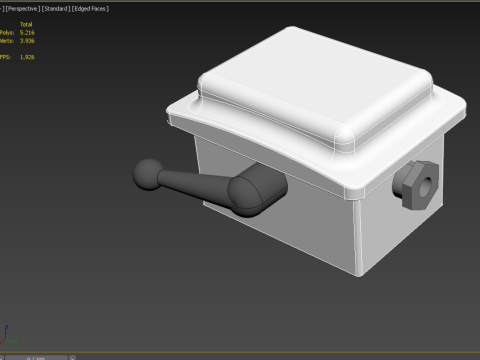This screenshot has width=480, height=360.
Task: Open the [Standard] shading quality menu
Action: point(56,9)
